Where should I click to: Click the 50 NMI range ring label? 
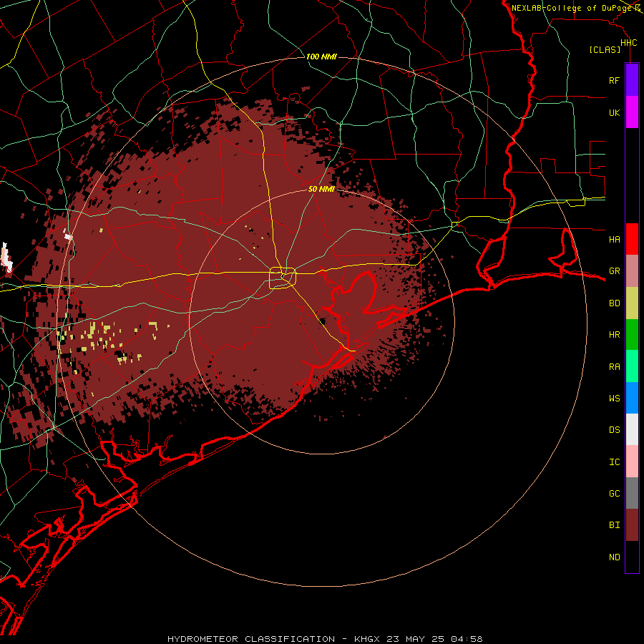click(321, 189)
